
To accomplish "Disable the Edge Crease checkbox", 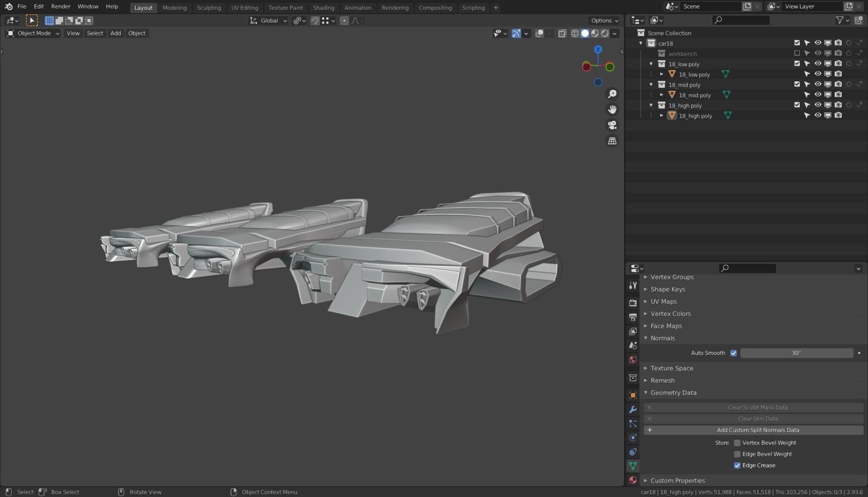I will point(737,465).
